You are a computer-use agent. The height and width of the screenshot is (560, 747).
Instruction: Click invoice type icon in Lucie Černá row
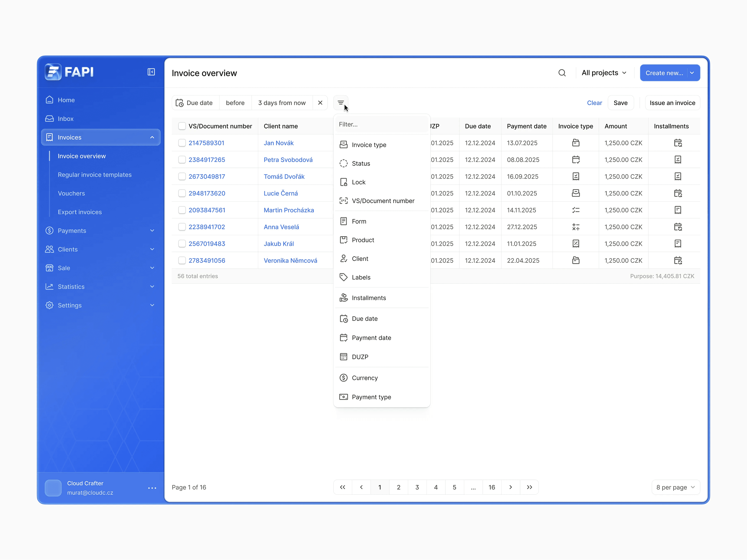[576, 193]
